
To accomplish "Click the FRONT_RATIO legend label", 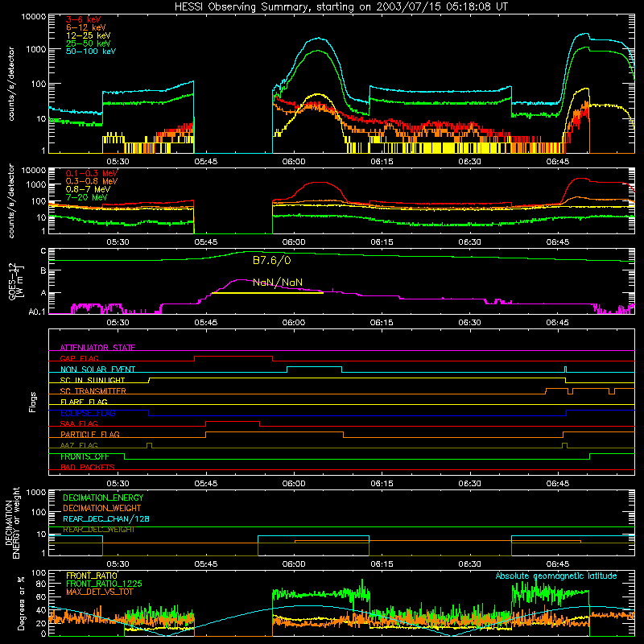I will coord(92,576).
